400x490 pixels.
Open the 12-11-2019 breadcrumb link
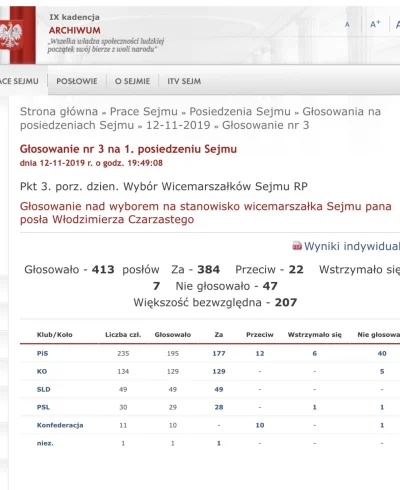[178, 125]
